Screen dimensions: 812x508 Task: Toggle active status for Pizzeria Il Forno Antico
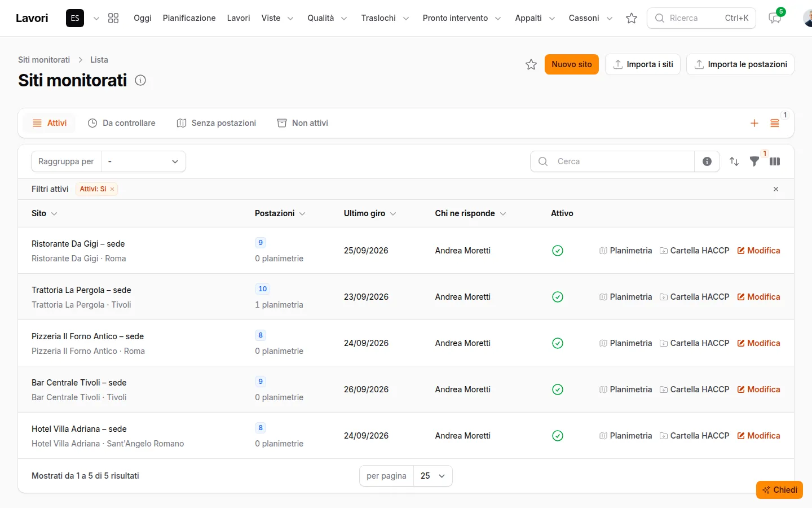pos(558,343)
